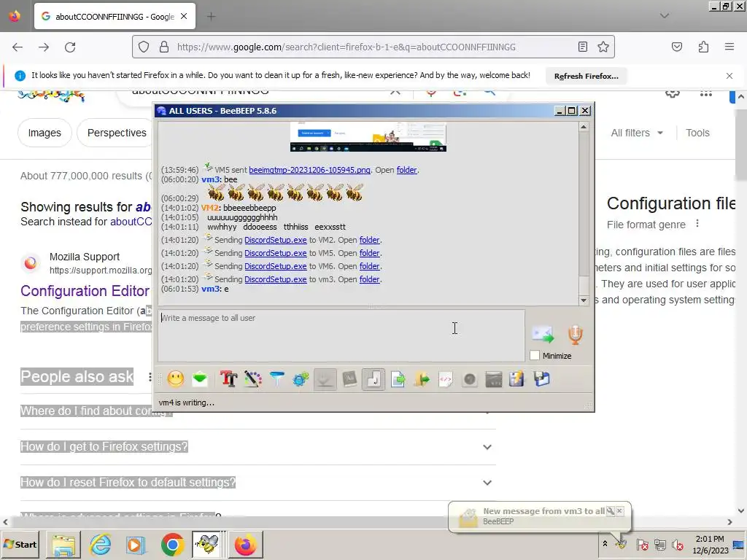Click the send file document icon

pyautogui.click(x=398, y=379)
